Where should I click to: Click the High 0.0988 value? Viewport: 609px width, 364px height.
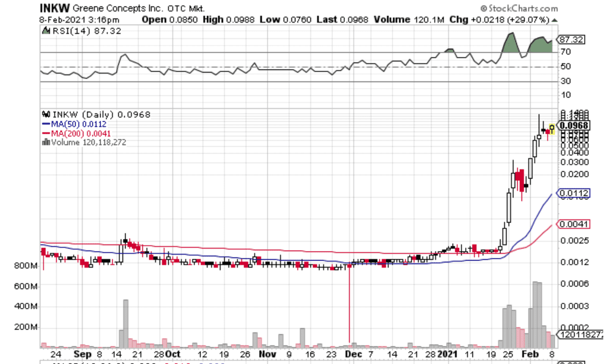click(229, 20)
